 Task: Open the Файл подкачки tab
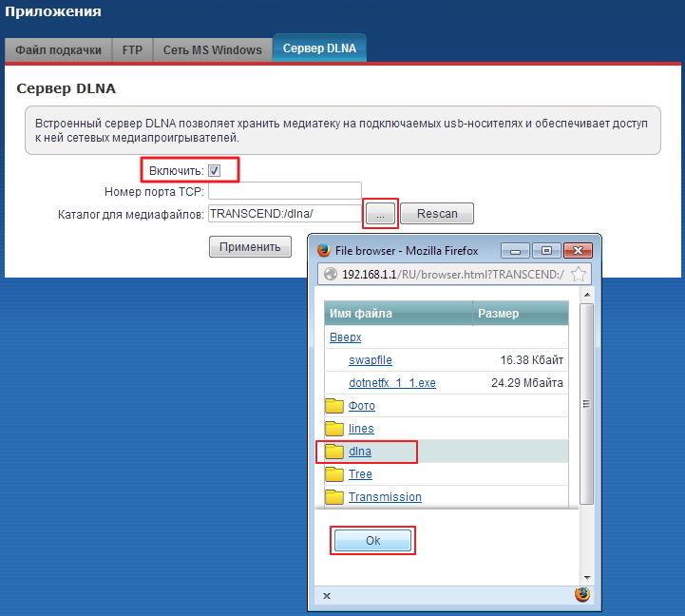click(x=58, y=49)
